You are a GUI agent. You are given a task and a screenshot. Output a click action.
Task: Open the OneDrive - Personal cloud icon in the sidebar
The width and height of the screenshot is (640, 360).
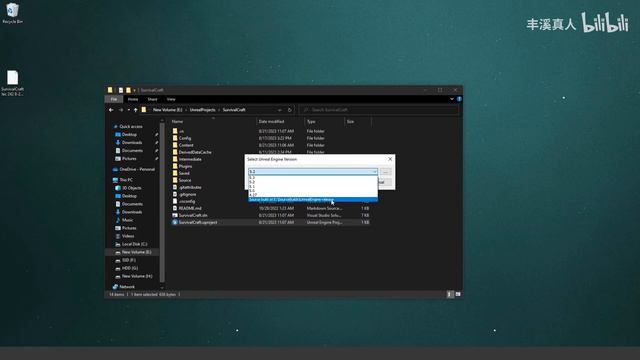(116, 169)
